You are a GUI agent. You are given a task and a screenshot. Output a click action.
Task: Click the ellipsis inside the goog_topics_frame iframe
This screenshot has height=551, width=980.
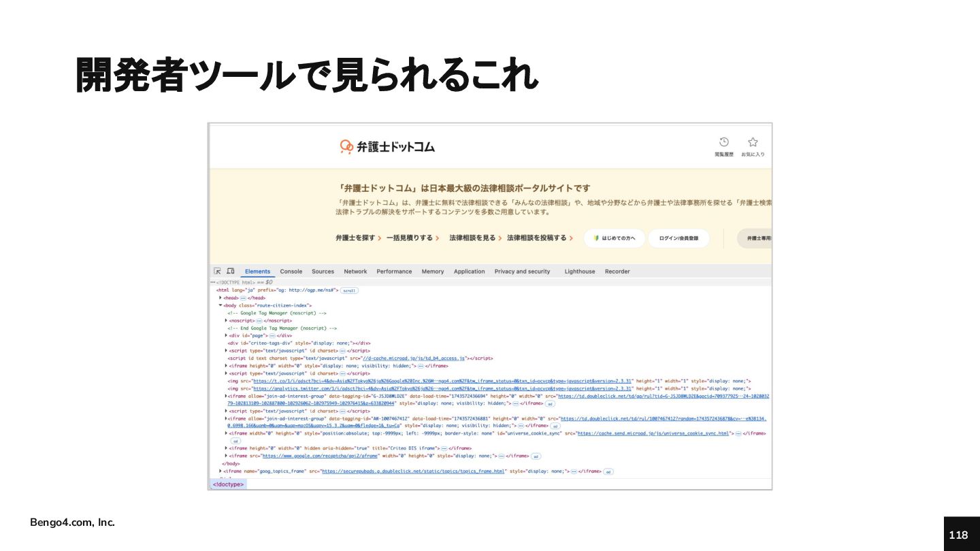[x=573, y=471]
